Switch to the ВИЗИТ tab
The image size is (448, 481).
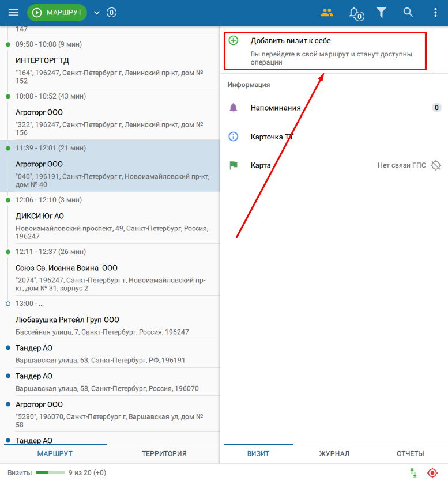coord(258,453)
